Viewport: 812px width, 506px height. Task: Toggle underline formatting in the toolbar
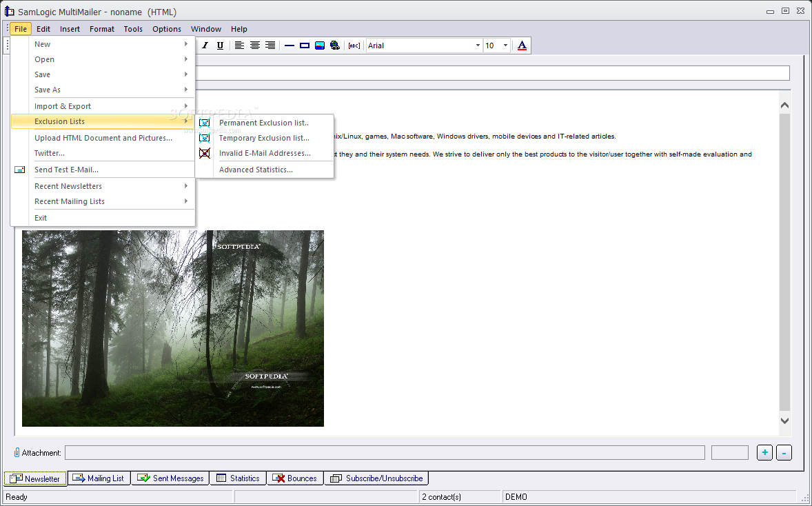click(x=220, y=45)
